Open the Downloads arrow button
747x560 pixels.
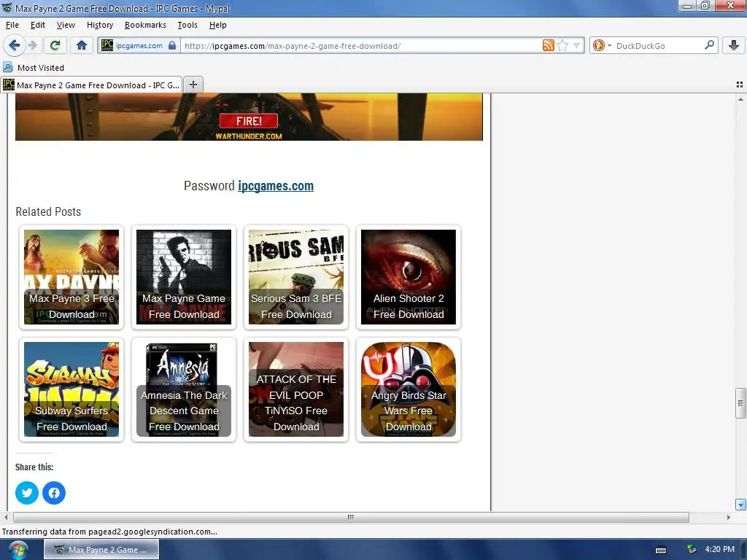734,45
